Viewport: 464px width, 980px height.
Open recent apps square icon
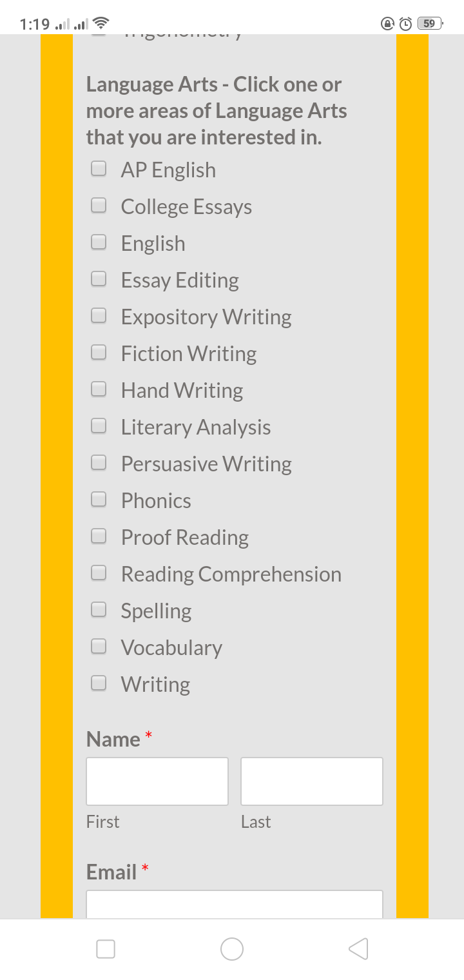coord(106,948)
